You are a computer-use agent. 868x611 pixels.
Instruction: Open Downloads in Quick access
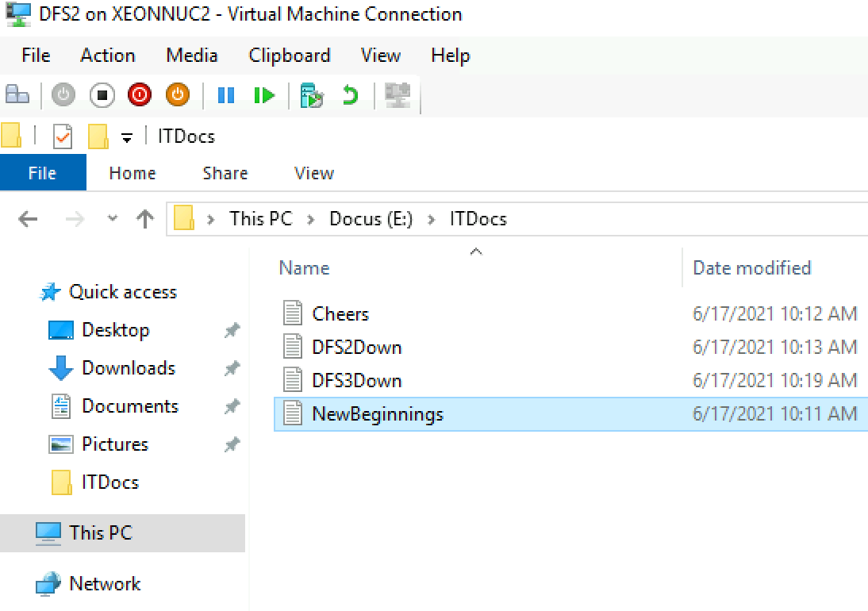[x=129, y=368]
